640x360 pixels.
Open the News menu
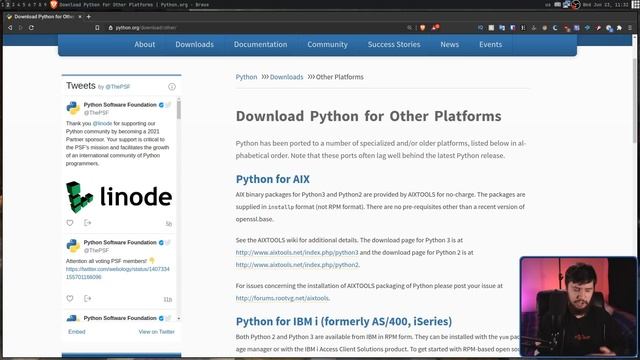coord(449,44)
